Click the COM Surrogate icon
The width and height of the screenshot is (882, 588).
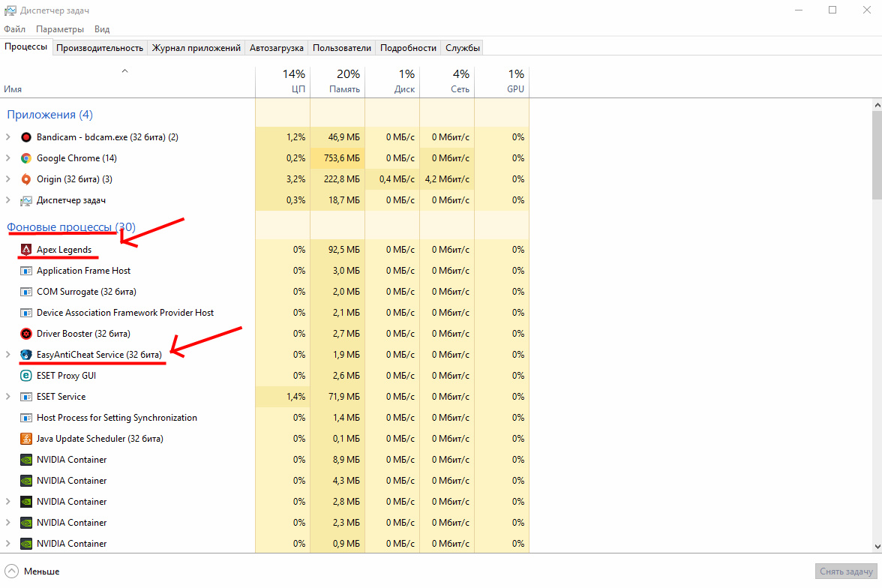click(25, 292)
